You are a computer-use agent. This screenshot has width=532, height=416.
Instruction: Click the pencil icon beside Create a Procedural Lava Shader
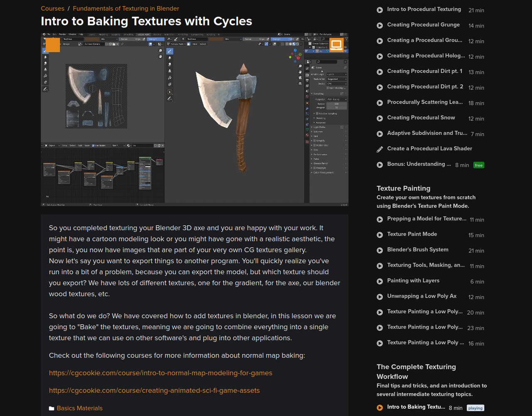(379, 148)
